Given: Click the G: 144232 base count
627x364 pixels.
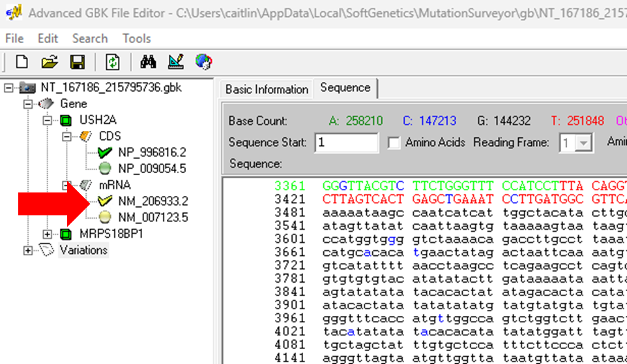Looking at the screenshot, I should point(504,120).
